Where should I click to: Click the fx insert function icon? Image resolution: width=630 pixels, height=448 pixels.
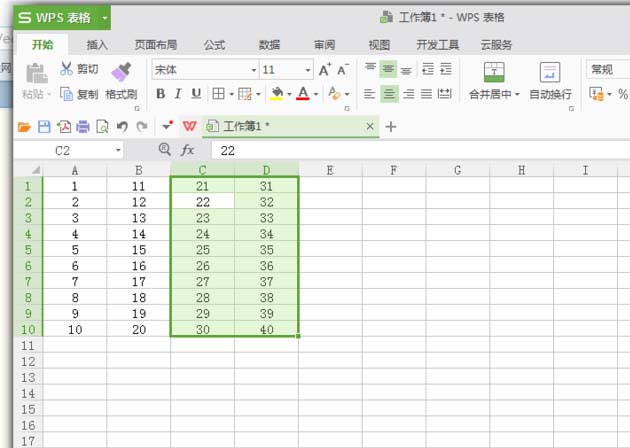tap(187, 150)
